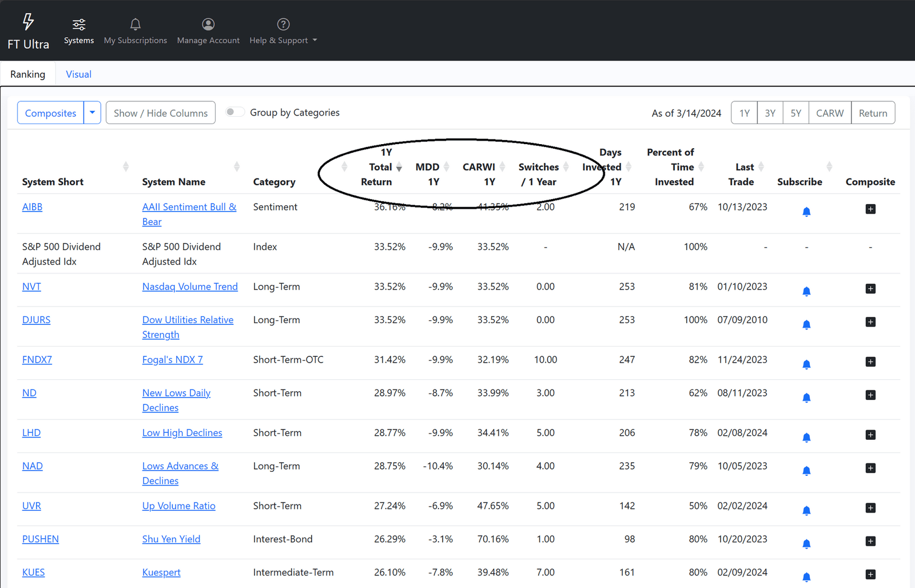
Task: Open the Composites dropdown arrow
Action: [92, 113]
